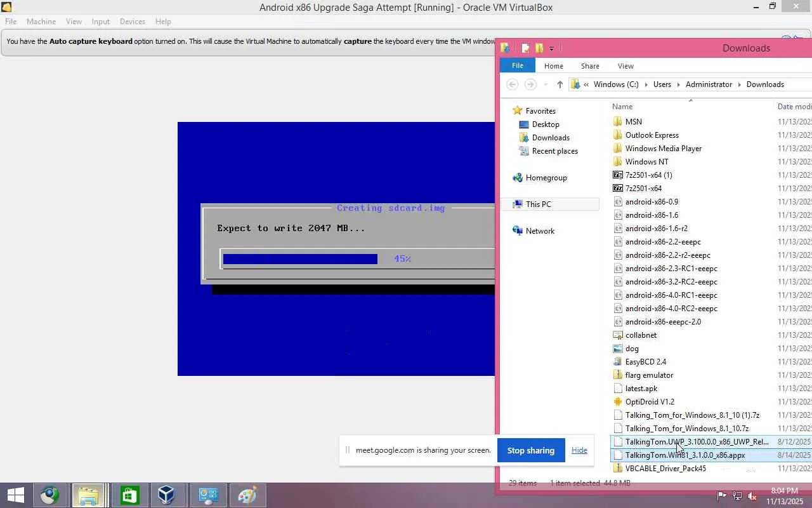This screenshot has width=812, height=508.
Task: Open the VirtualBox Help menu
Action: pyautogui.click(x=163, y=22)
